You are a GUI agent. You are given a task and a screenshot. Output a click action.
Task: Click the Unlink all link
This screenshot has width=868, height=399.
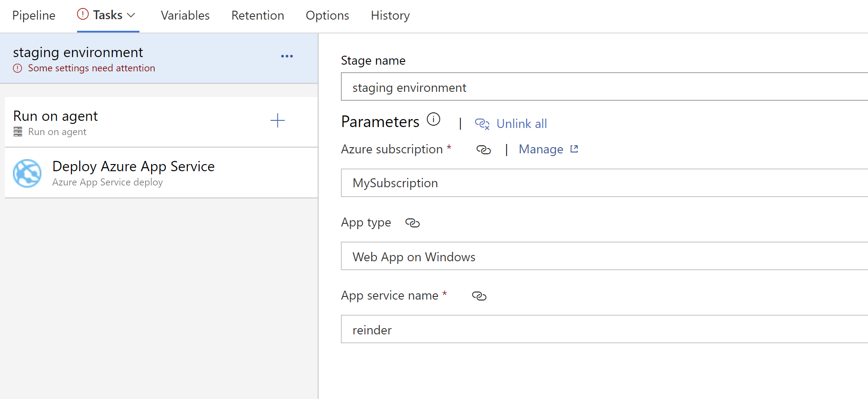tap(521, 123)
